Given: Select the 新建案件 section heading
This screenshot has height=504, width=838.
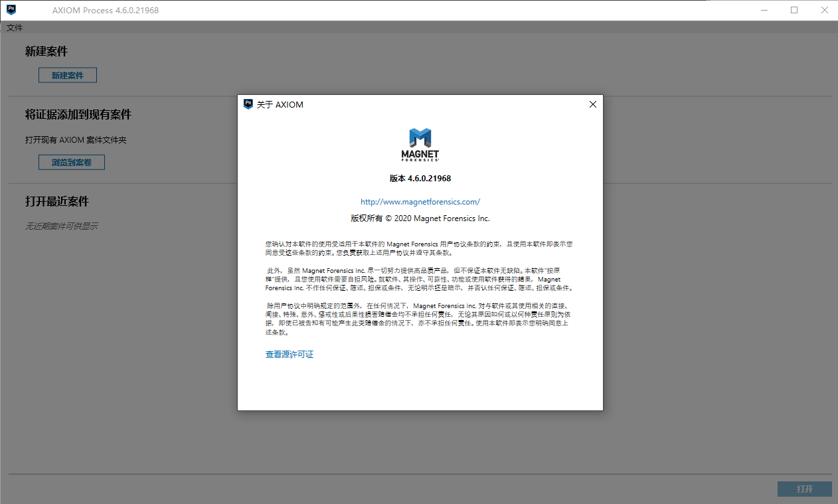Looking at the screenshot, I should coord(46,51).
